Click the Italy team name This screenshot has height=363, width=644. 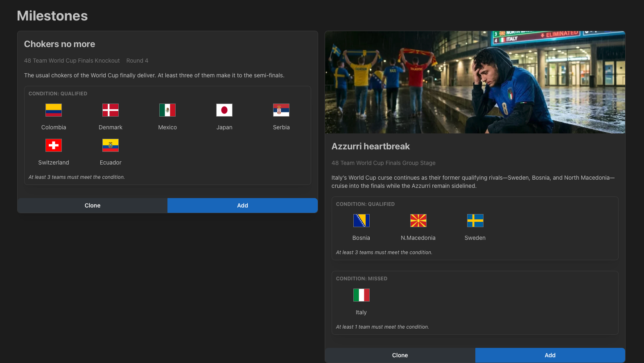[x=361, y=312]
